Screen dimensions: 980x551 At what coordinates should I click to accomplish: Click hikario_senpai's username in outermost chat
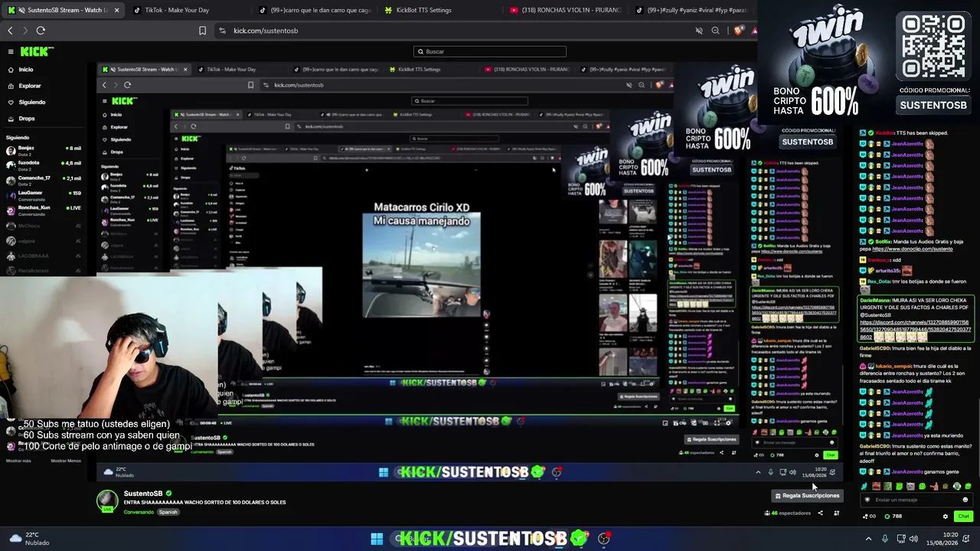(x=893, y=367)
